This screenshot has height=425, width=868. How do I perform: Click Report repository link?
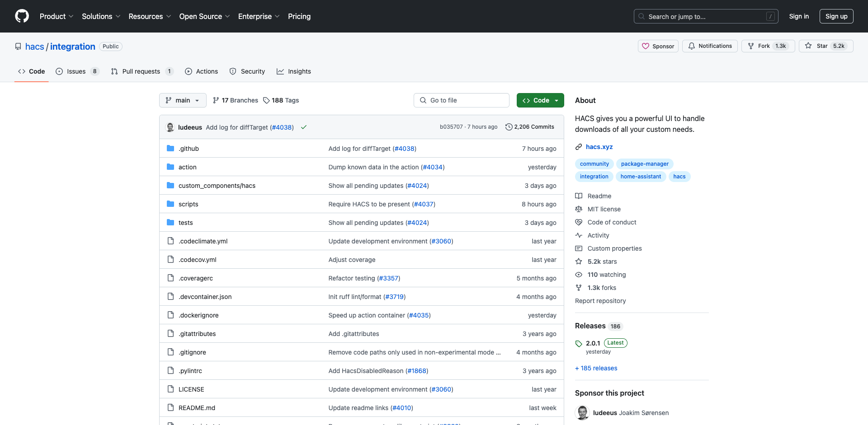pyautogui.click(x=600, y=301)
